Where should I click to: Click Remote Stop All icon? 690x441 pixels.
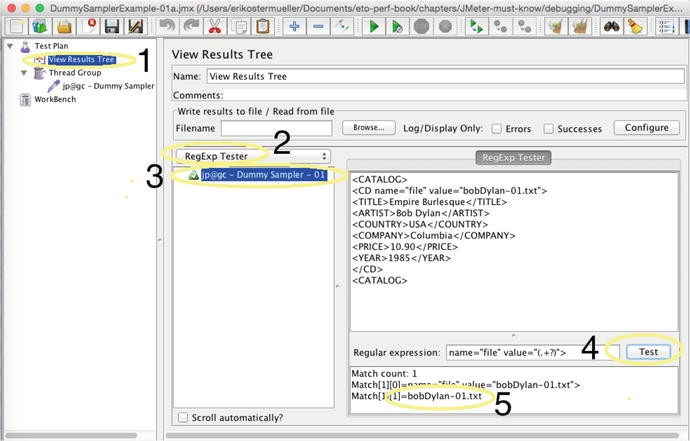click(x=500, y=26)
